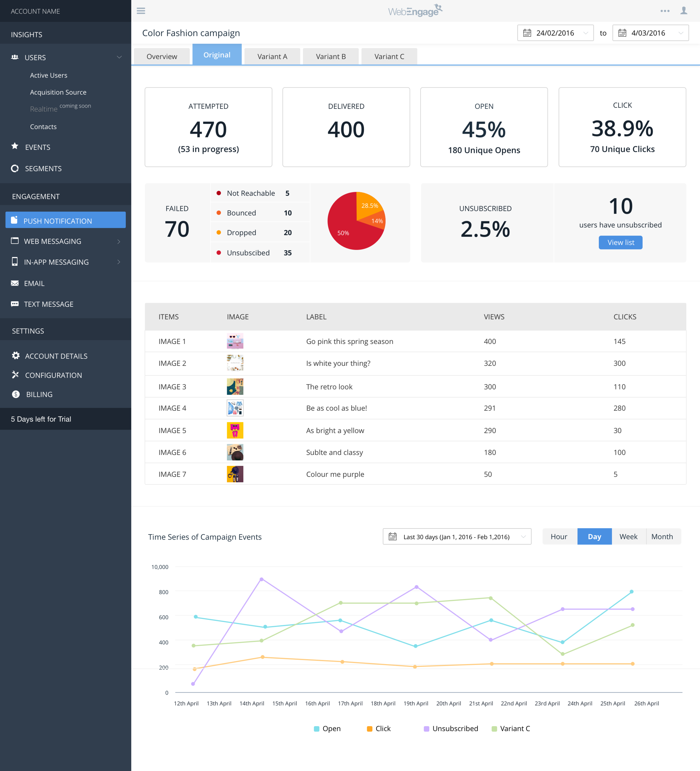Open the Overview tab

coord(162,56)
